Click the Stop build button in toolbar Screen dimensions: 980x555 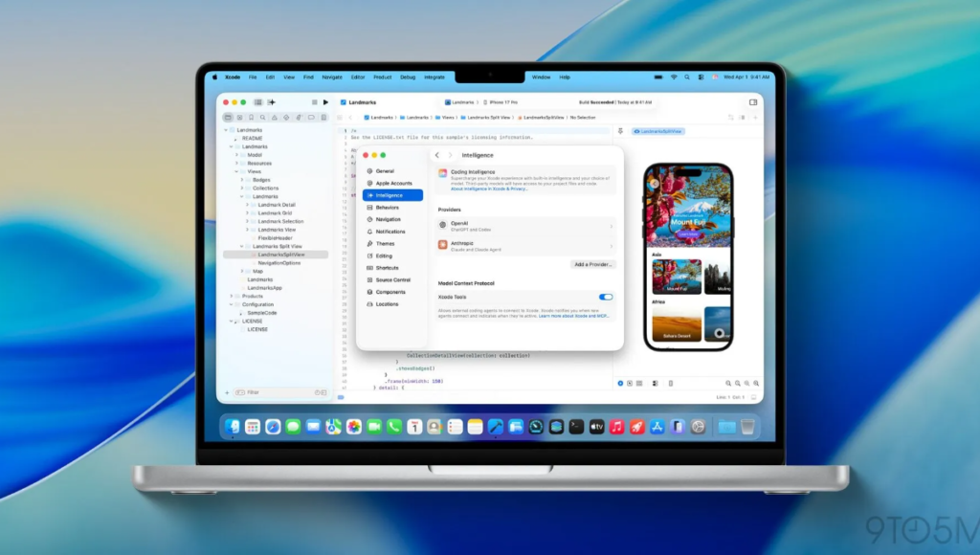coord(314,101)
